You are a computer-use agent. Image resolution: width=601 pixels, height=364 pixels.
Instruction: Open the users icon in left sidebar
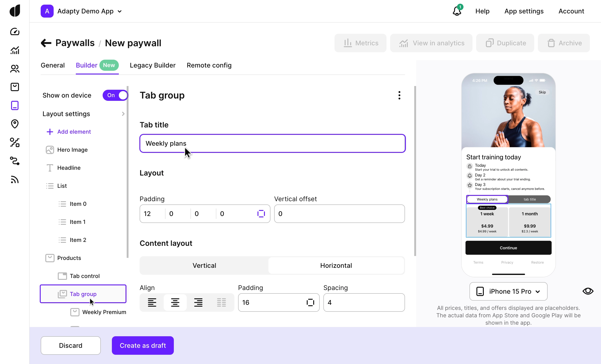pos(15,69)
